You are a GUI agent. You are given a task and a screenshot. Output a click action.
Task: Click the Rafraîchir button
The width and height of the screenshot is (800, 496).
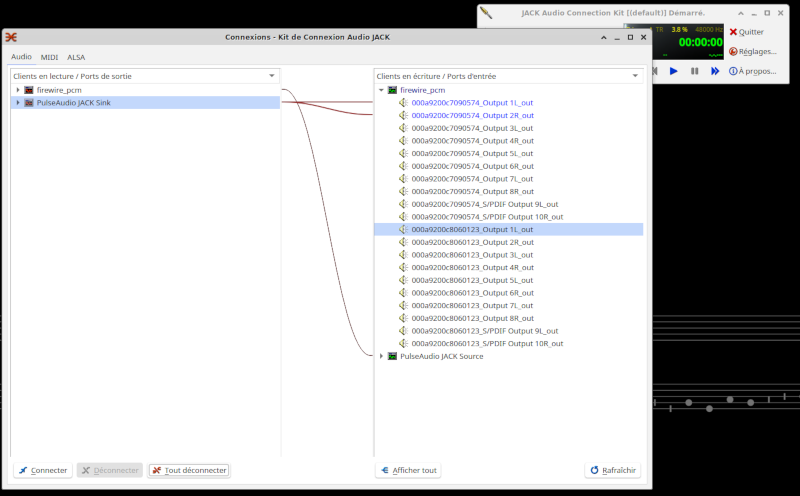click(612, 470)
